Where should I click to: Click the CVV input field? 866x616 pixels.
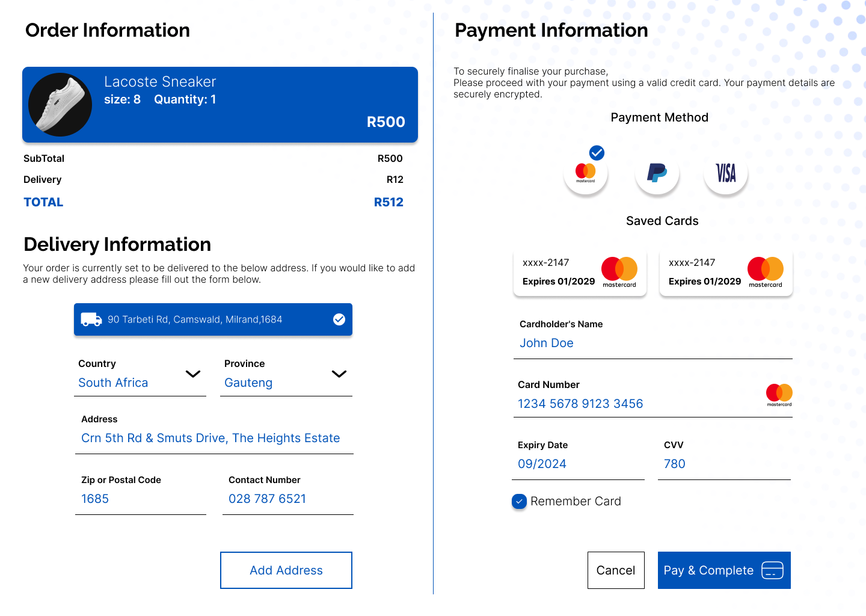[x=722, y=464]
